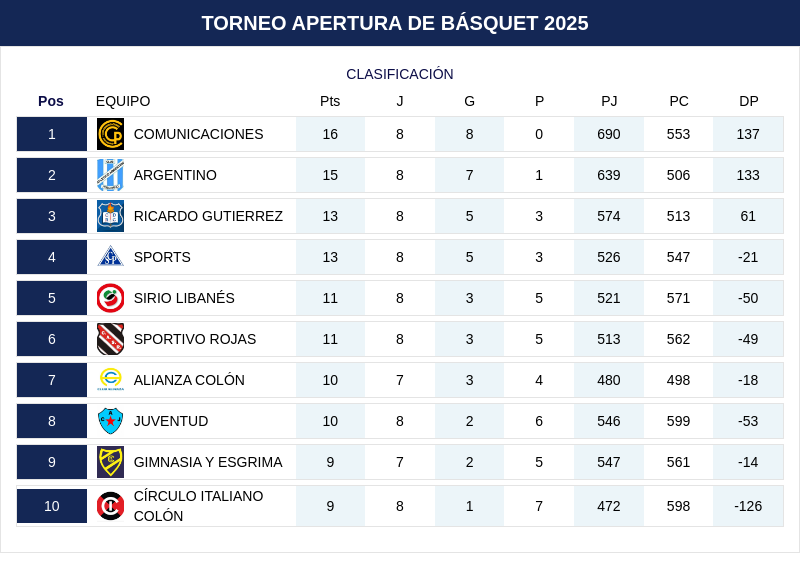This screenshot has height=577, width=800.
Task: Click the CLASIFICACIÓN heading
Action: pyautogui.click(x=400, y=74)
